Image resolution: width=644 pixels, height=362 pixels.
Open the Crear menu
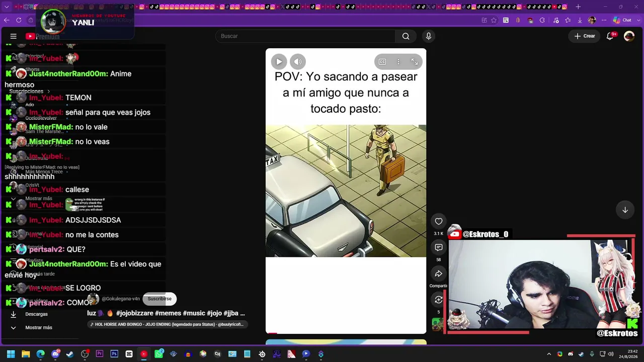coord(585,36)
